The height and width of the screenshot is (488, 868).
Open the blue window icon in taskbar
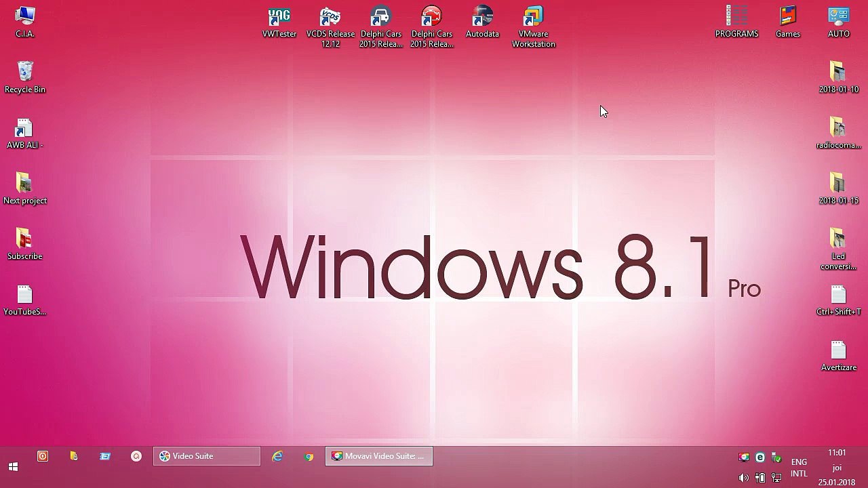coord(105,456)
